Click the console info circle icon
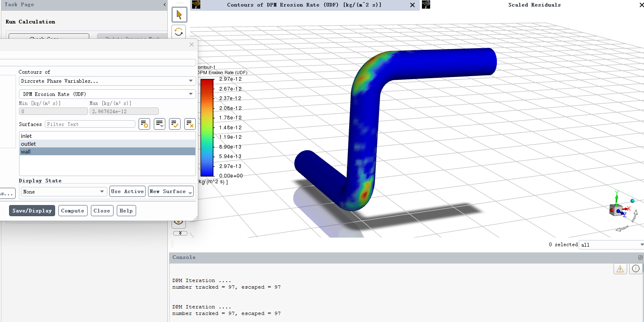This screenshot has height=322, width=644. pyautogui.click(x=636, y=269)
